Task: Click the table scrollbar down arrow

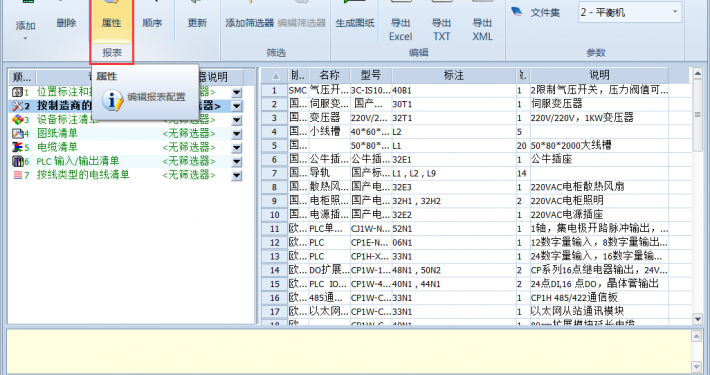Action: point(698,319)
